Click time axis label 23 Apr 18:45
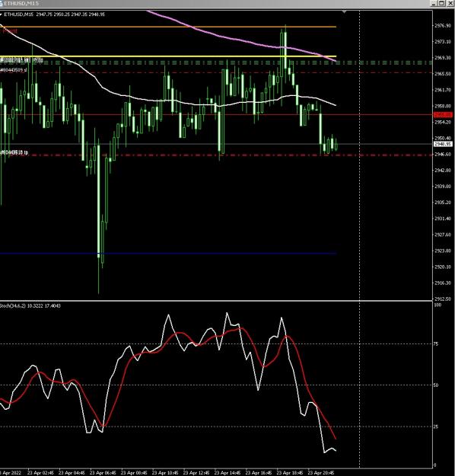The height and width of the screenshot is (476, 455). [290, 473]
